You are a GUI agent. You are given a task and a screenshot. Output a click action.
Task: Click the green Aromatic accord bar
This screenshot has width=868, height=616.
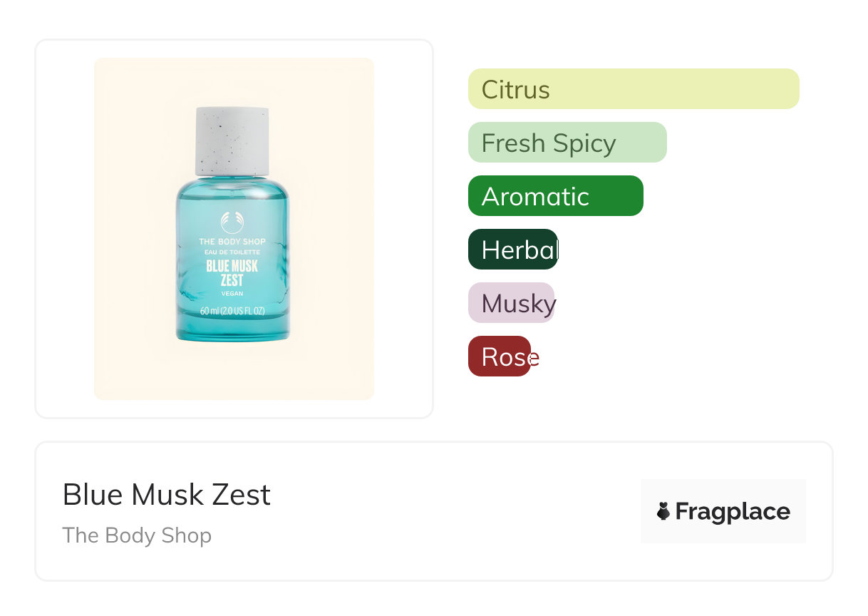coord(555,196)
